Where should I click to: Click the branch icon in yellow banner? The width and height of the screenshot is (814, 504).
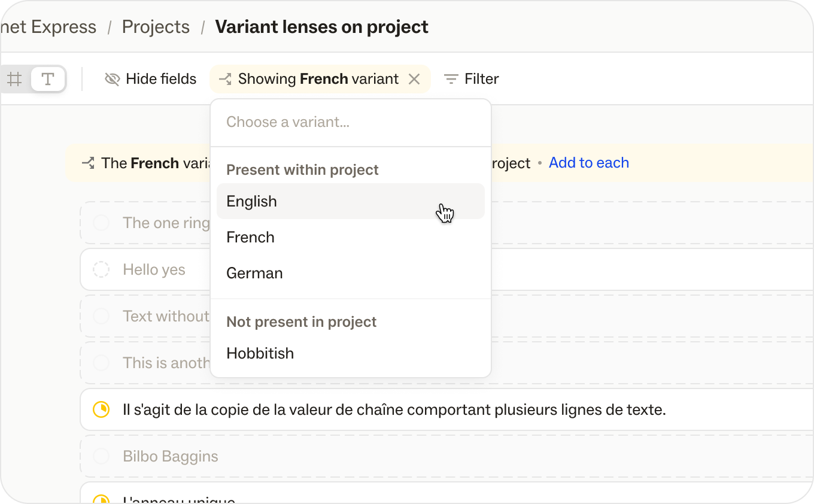coord(89,163)
